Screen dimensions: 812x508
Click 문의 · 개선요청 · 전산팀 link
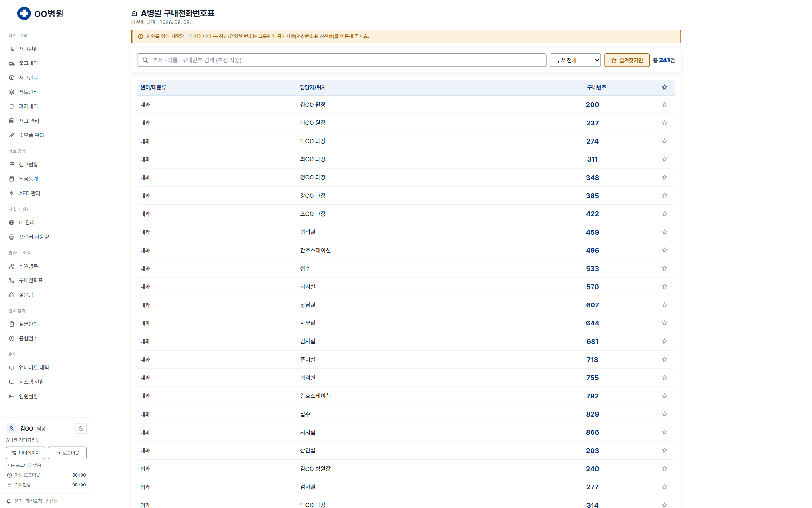coord(36,501)
